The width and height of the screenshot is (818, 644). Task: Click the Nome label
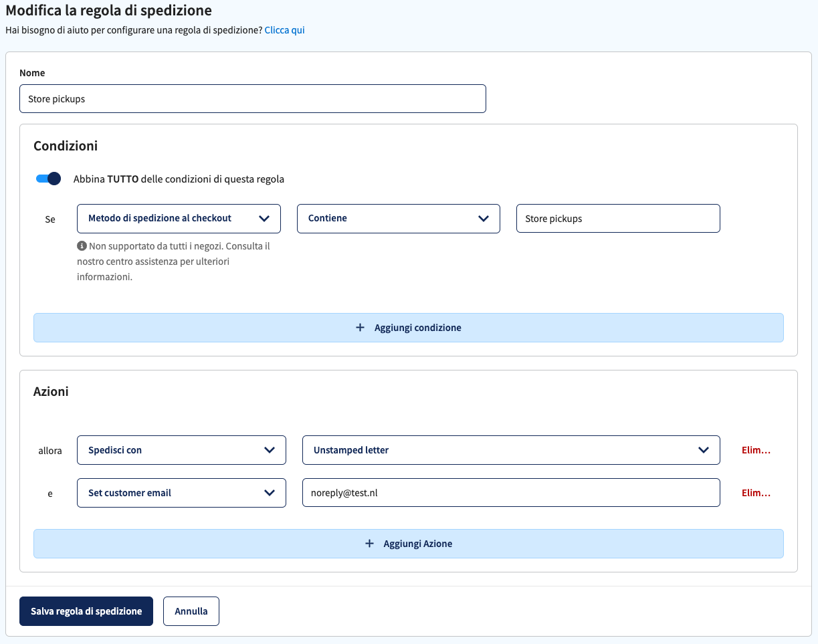tap(32, 73)
